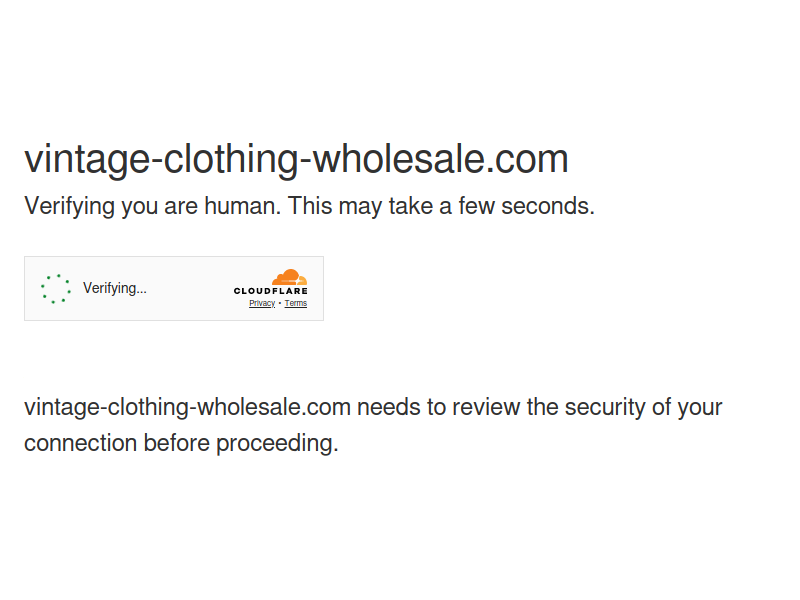Click the orange Cloudflare cloud logo
Image resolution: width=800 pixels, height=600 pixels.
[290, 277]
